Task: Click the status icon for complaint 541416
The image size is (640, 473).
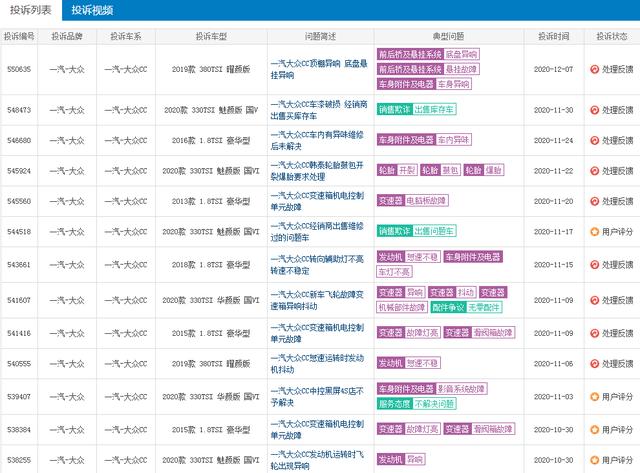Action: click(x=594, y=333)
